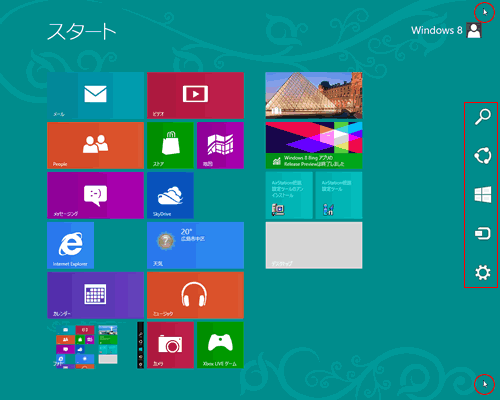Open the Louvre pyramid photo tile
This screenshot has width=500, height=400.
(x=314, y=95)
